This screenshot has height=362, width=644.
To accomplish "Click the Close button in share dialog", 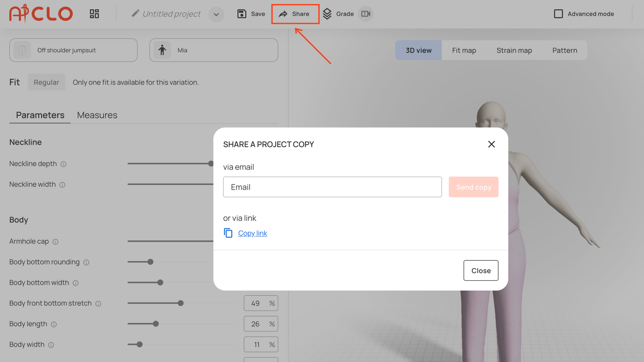I will [481, 270].
